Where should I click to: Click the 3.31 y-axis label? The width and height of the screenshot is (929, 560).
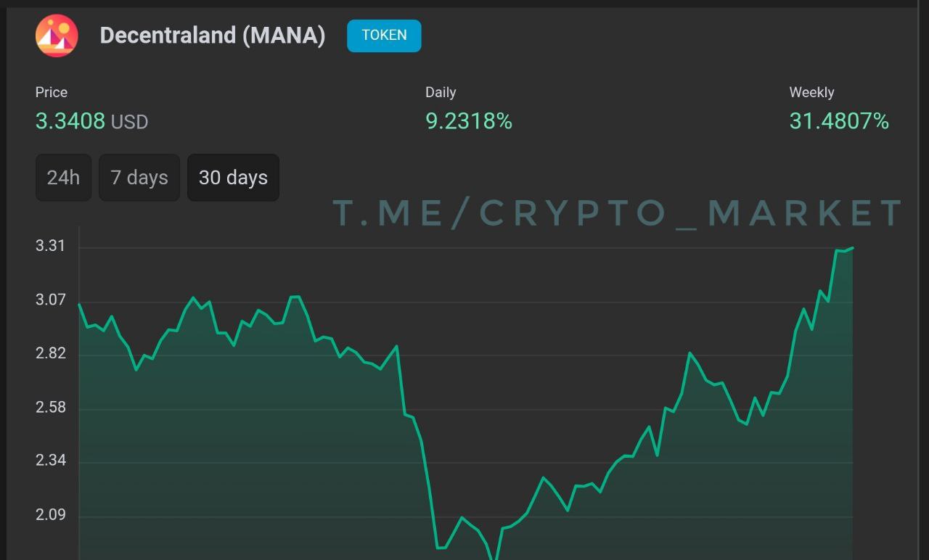pyautogui.click(x=50, y=246)
